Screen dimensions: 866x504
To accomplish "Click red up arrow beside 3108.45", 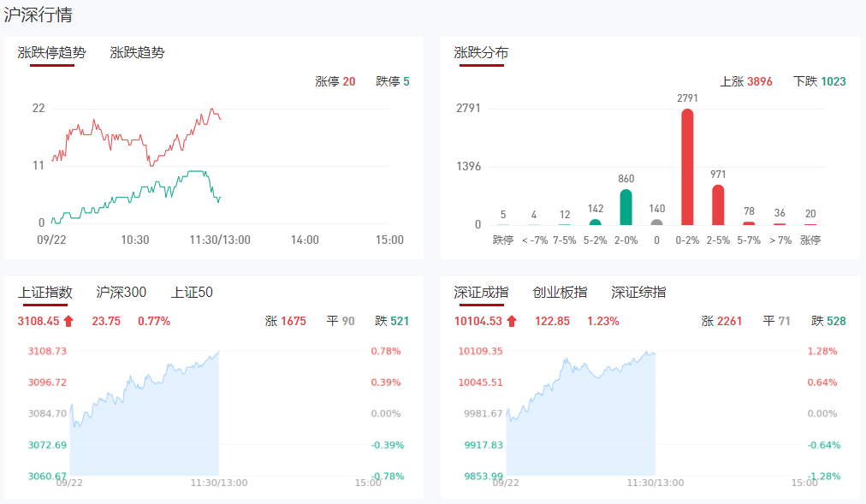I will [68, 322].
